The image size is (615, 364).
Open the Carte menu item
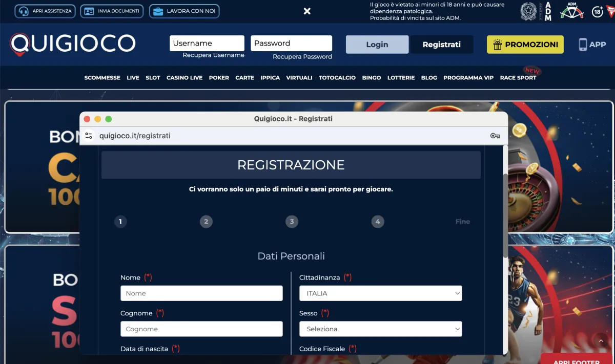tap(245, 78)
